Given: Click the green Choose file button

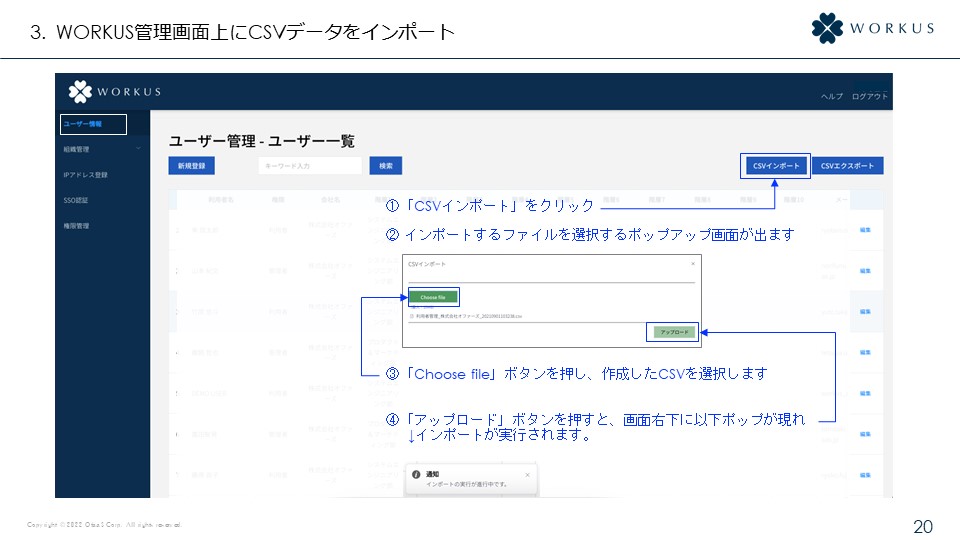Looking at the screenshot, I should (x=433, y=297).
